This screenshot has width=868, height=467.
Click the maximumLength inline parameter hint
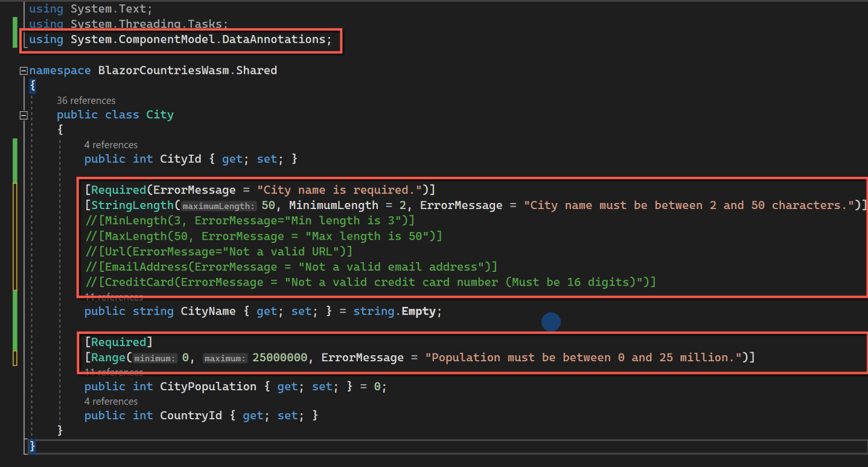click(218, 205)
